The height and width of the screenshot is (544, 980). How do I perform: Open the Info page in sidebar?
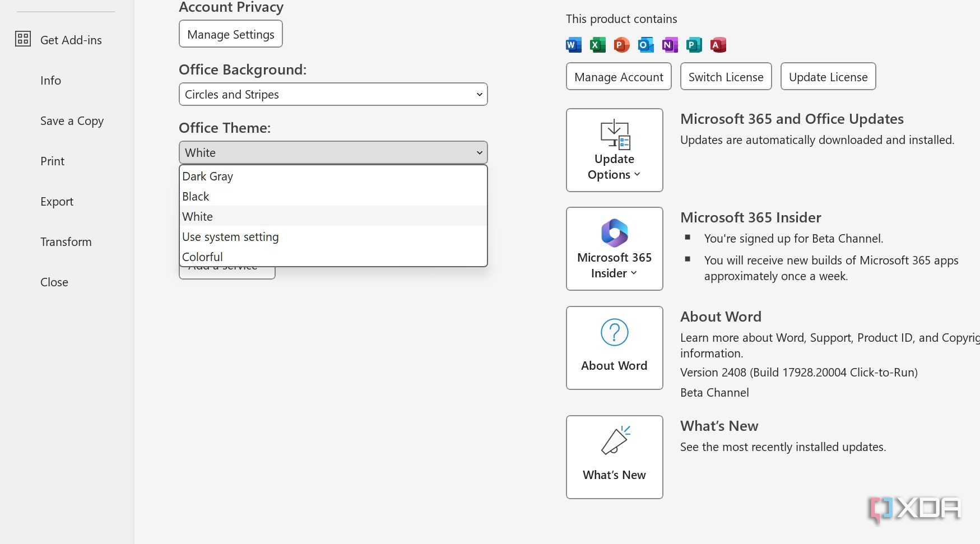(50, 80)
